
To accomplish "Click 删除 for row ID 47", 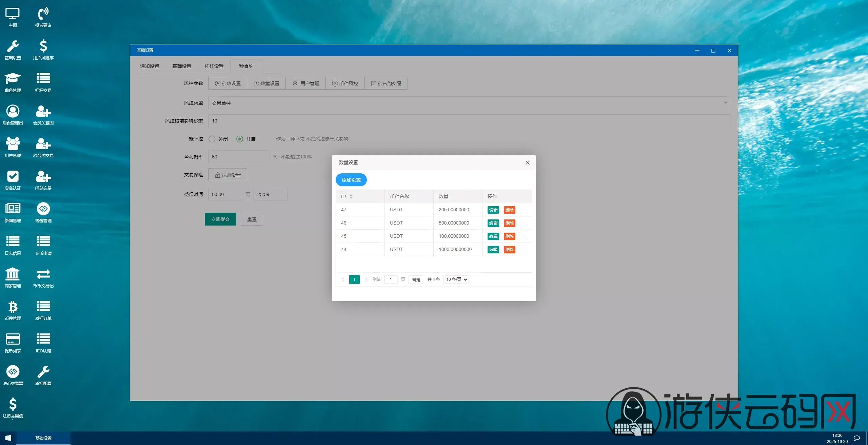I will pos(509,210).
